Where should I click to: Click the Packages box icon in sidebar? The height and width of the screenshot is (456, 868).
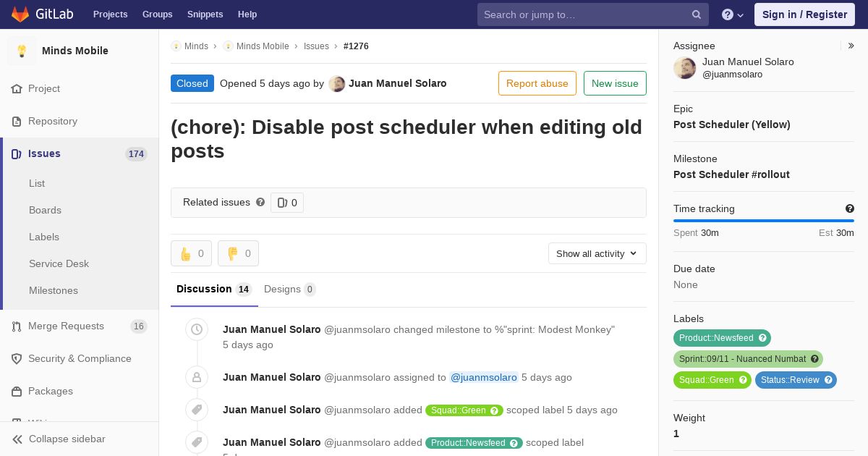click(17, 391)
